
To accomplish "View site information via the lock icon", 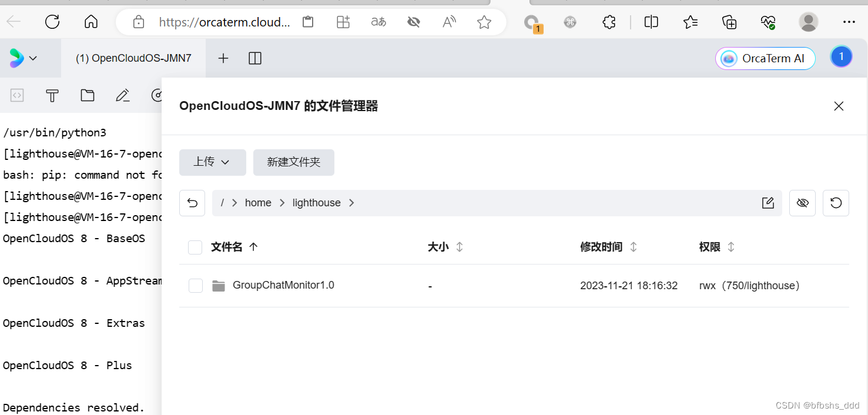I will [x=139, y=22].
